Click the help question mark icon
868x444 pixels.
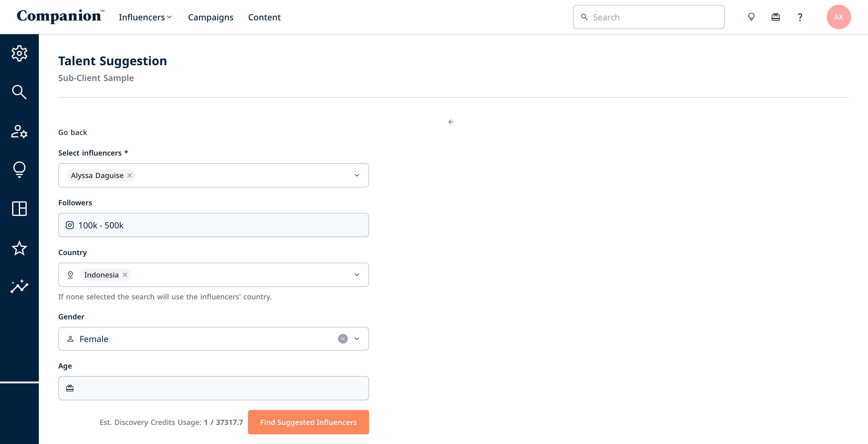800,17
